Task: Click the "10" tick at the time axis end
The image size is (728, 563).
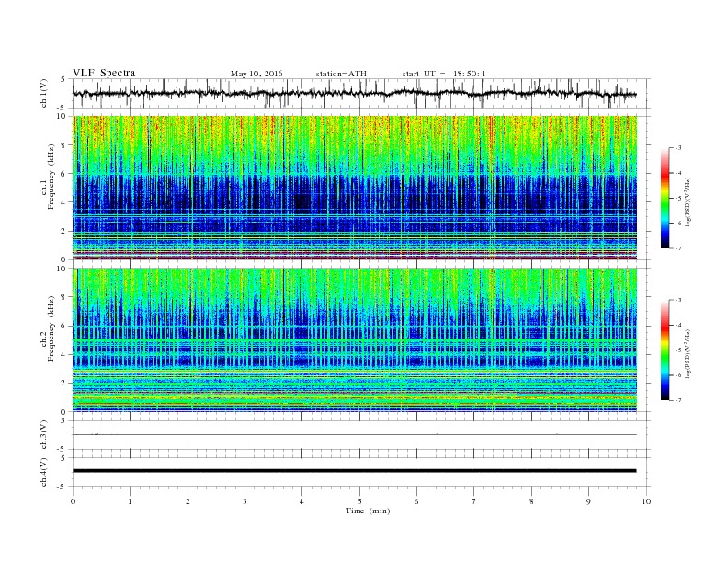Action: (x=646, y=501)
